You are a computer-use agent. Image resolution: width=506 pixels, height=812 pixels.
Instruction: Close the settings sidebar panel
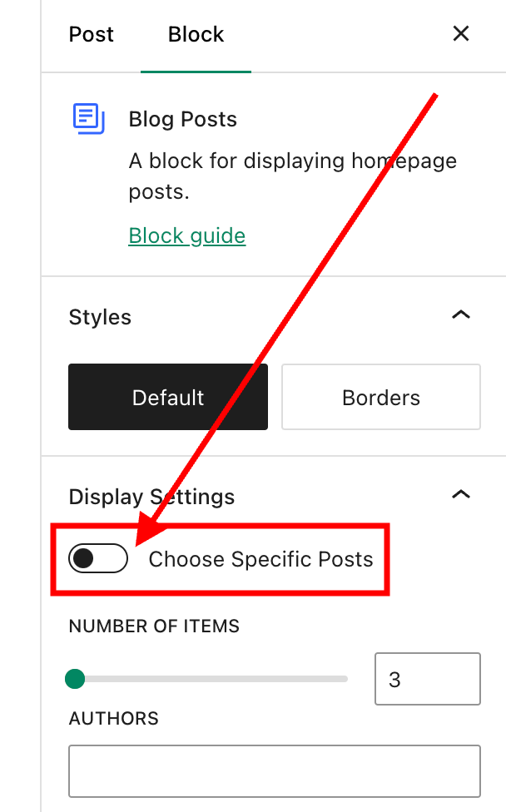[460, 34]
